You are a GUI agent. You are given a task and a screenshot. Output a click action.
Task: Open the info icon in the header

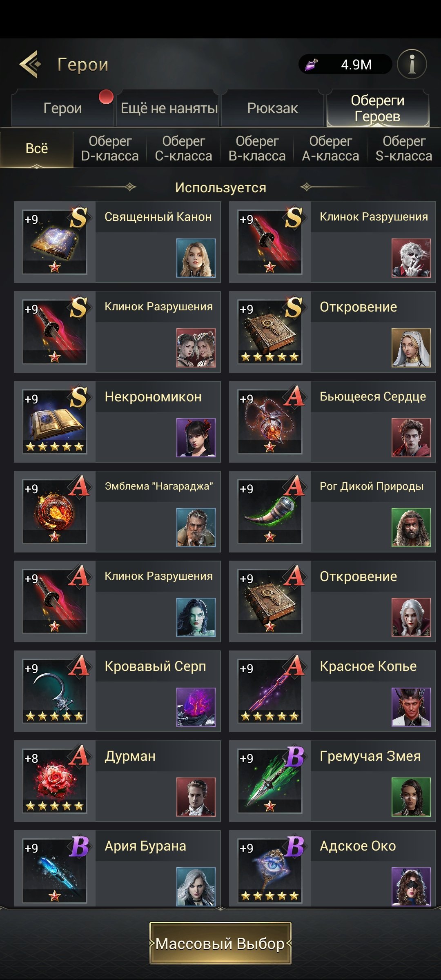412,64
